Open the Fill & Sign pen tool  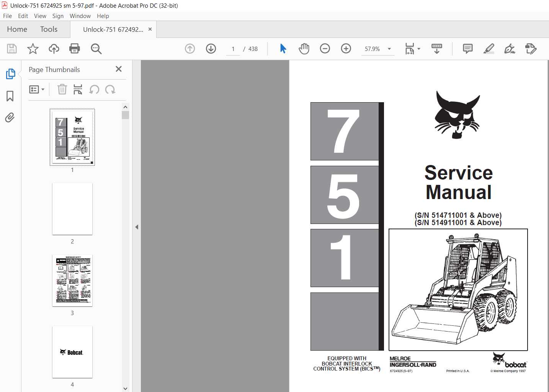510,49
